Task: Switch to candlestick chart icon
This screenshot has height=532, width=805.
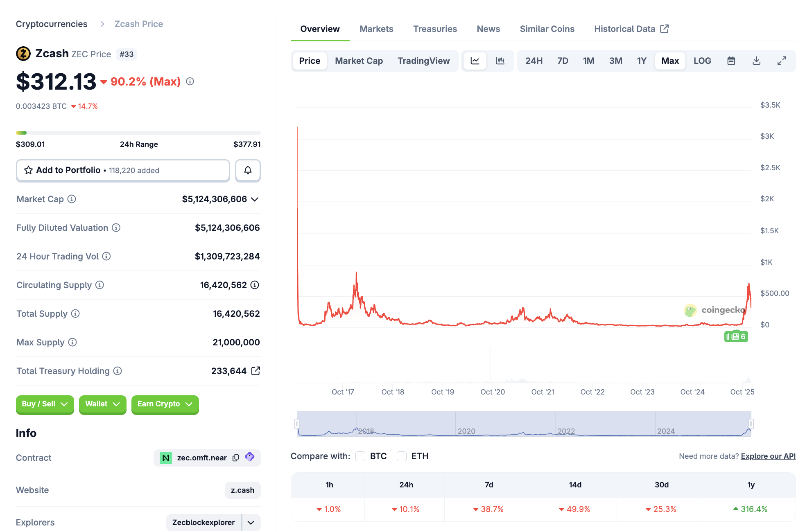Action: click(x=500, y=61)
